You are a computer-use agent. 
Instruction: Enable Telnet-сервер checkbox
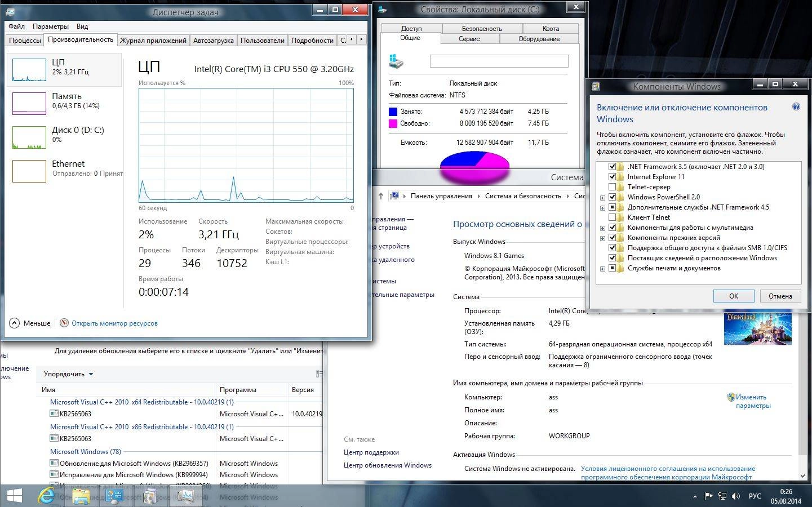pos(612,187)
